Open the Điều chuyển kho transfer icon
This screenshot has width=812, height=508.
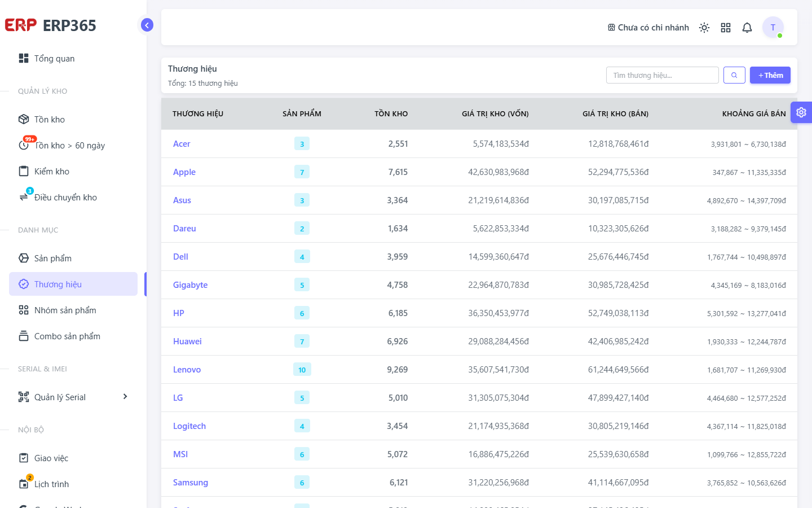coord(24,197)
